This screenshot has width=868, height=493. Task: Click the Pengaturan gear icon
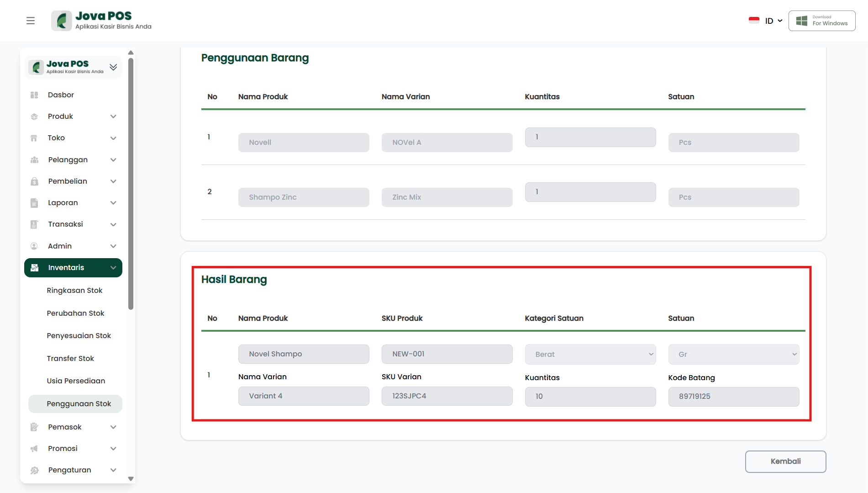(34, 470)
